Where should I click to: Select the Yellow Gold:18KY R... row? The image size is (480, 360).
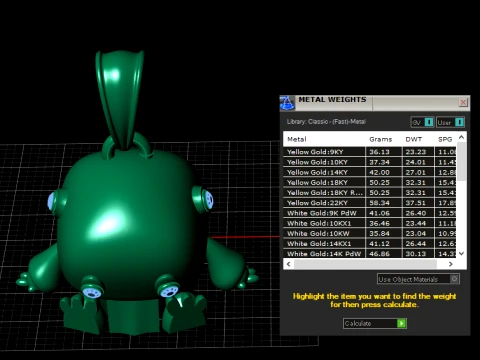click(370, 193)
